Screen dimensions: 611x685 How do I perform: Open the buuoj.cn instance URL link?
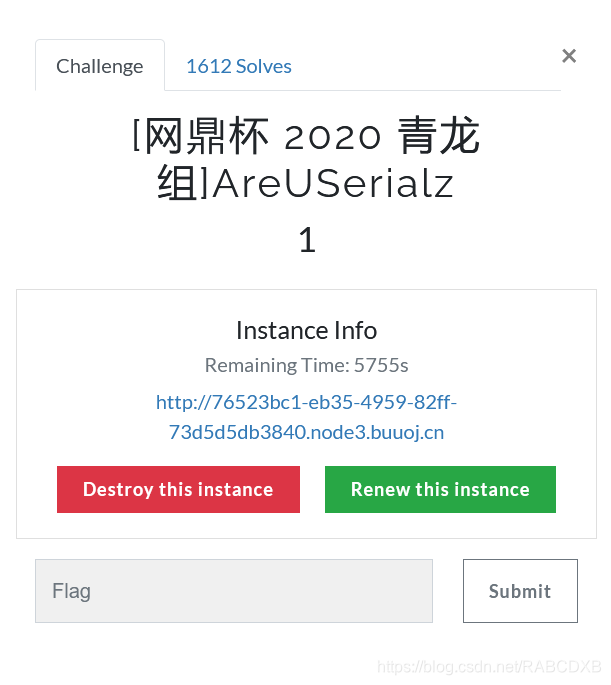(306, 417)
